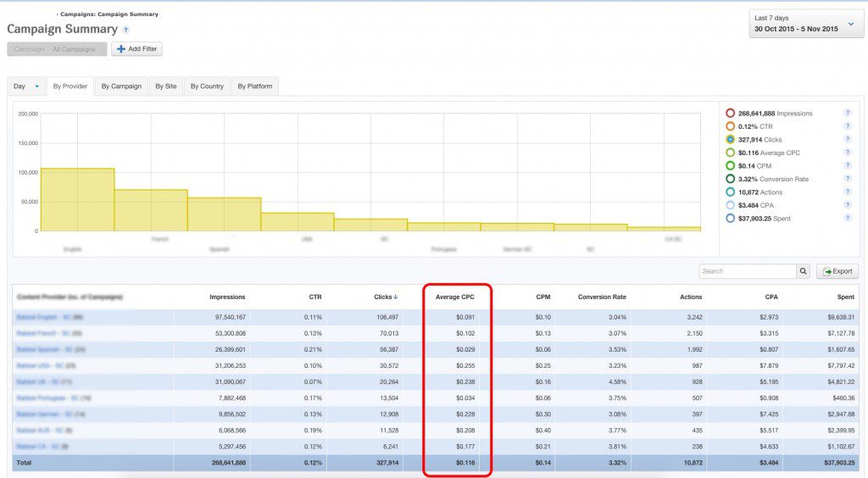Image resolution: width=868 pixels, height=478 pixels.
Task: Open help for CTR metric
Action: click(847, 126)
